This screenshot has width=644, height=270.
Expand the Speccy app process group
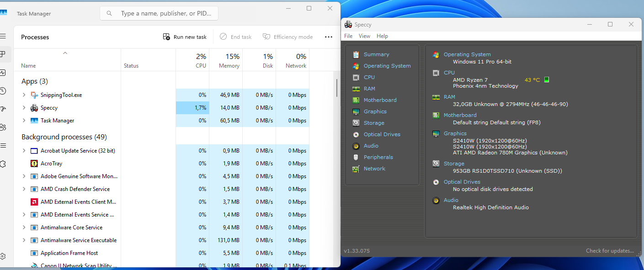point(24,107)
